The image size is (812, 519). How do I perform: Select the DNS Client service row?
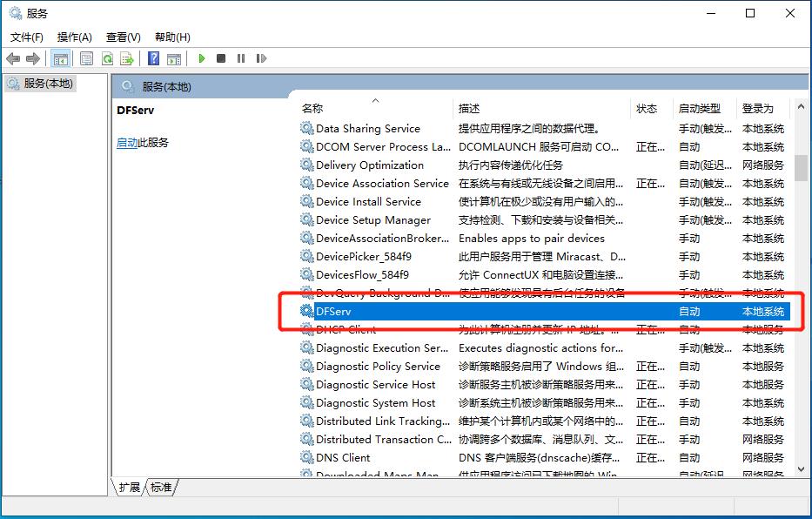(343, 457)
